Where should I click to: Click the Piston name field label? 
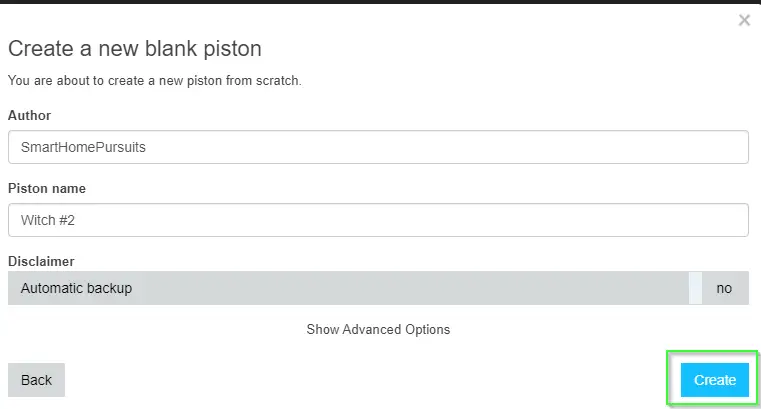[47, 188]
